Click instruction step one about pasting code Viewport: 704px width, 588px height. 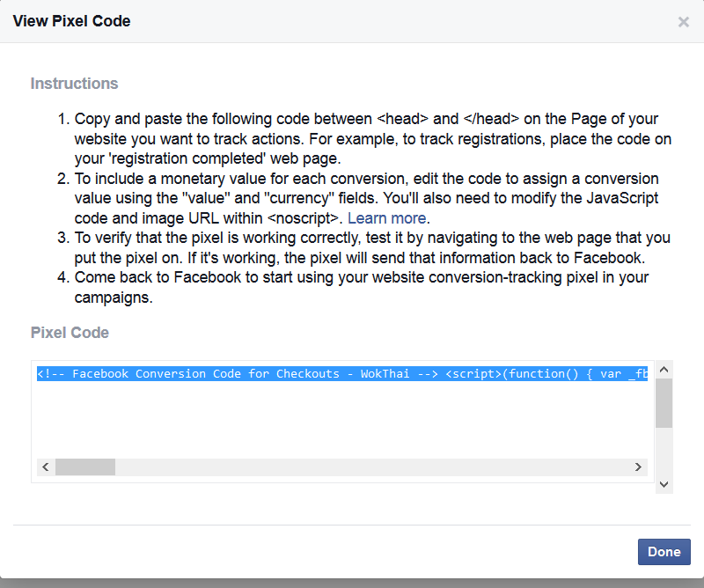point(364,139)
